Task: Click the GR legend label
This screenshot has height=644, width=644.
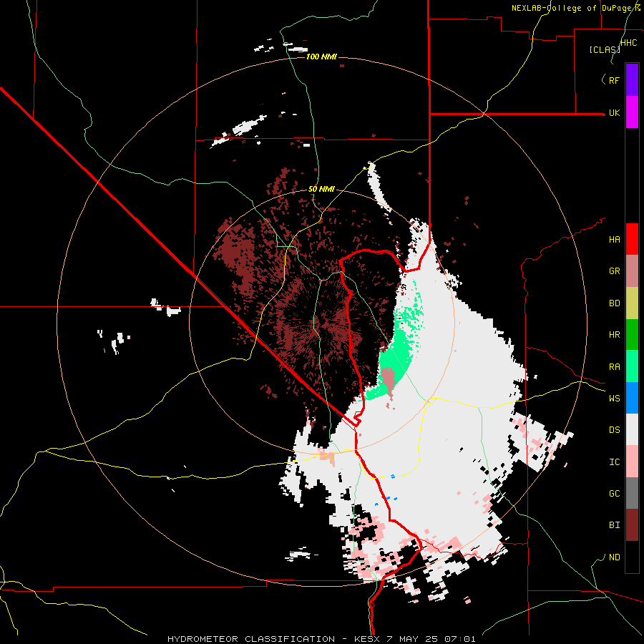Action: (x=615, y=271)
